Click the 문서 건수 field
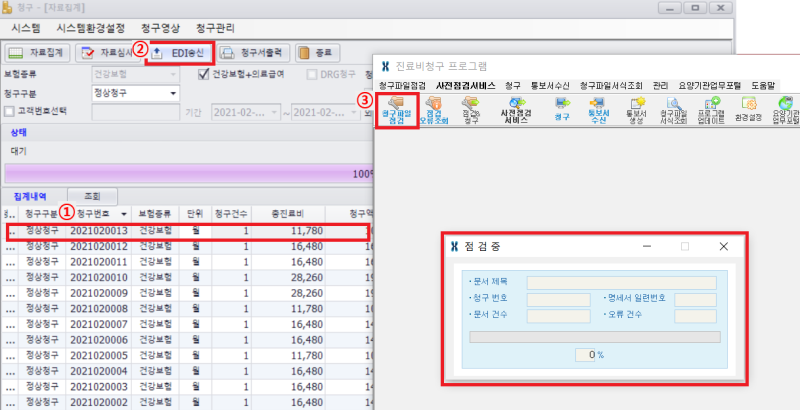Viewport: 800px width, 410px height. 559,316
